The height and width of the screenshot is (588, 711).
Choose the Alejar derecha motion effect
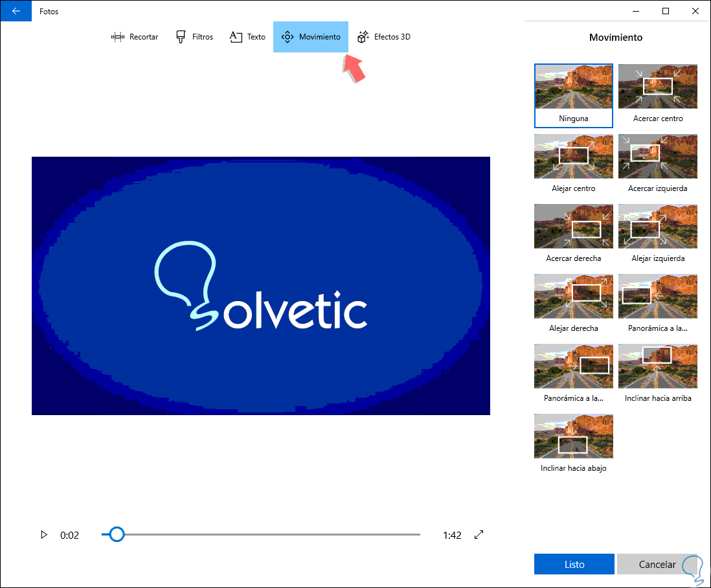[x=574, y=304]
